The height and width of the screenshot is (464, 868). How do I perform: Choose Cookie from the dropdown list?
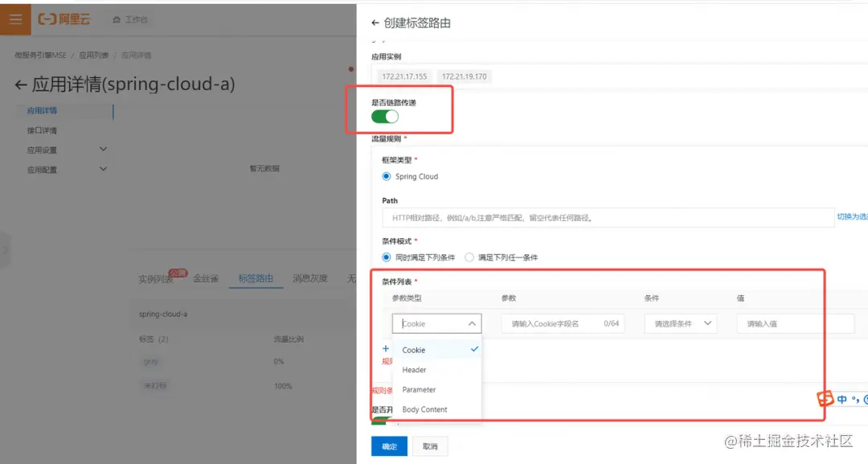tap(436, 350)
